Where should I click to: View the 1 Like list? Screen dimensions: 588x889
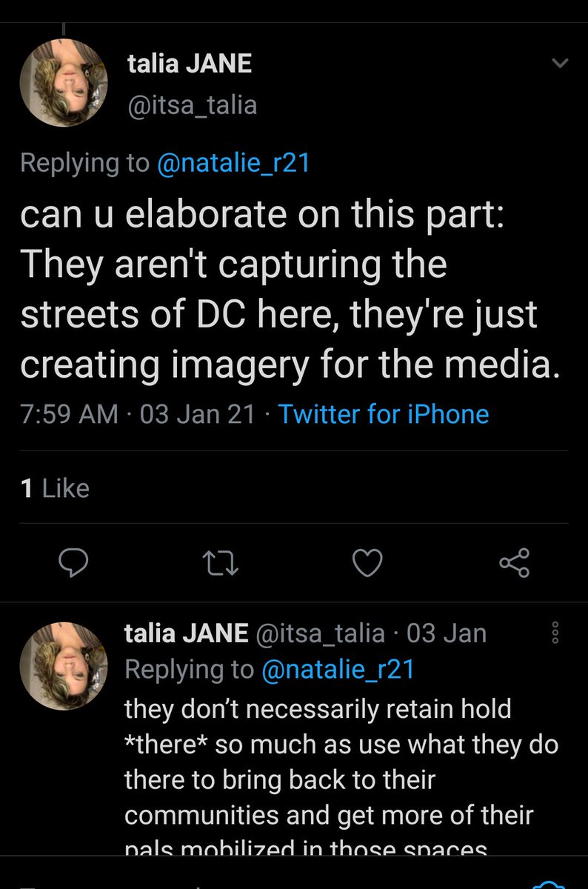tap(56, 488)
